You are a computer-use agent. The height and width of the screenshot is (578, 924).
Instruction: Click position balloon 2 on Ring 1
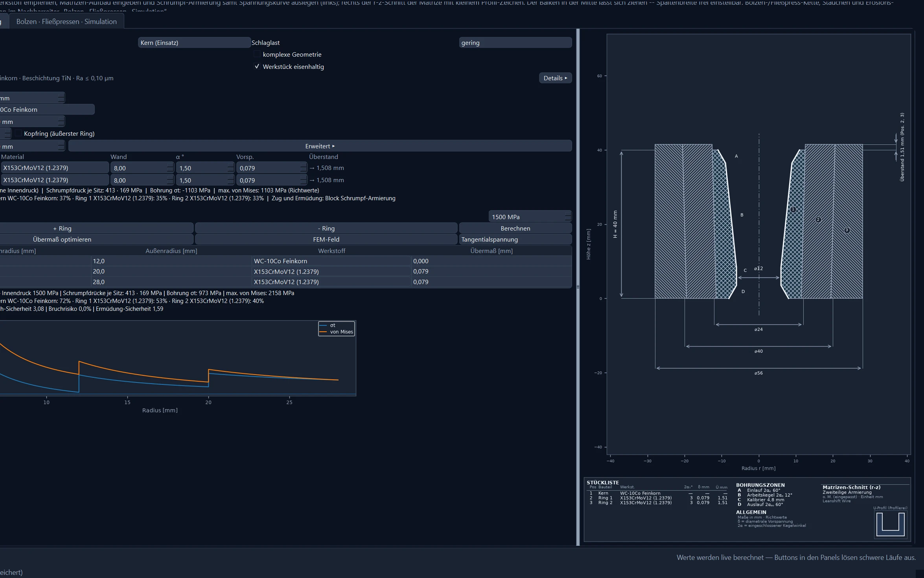click(x=818, y=220)
